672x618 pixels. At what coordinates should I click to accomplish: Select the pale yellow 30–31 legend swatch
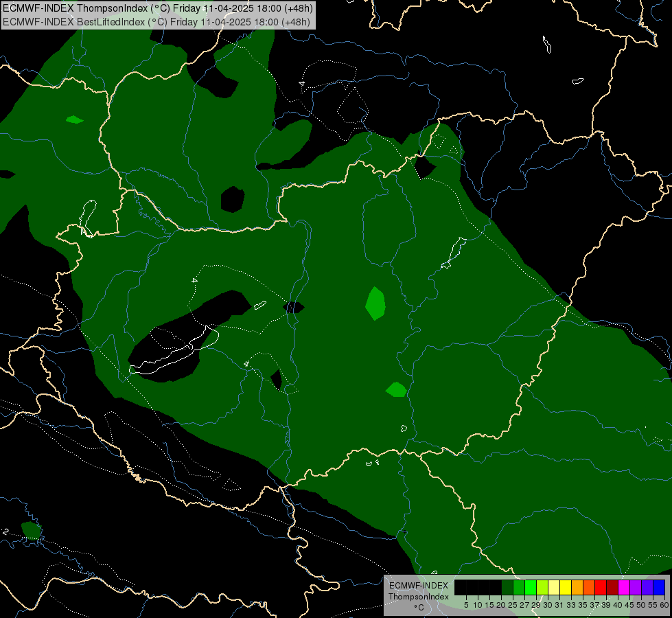[x=554, y=588]
